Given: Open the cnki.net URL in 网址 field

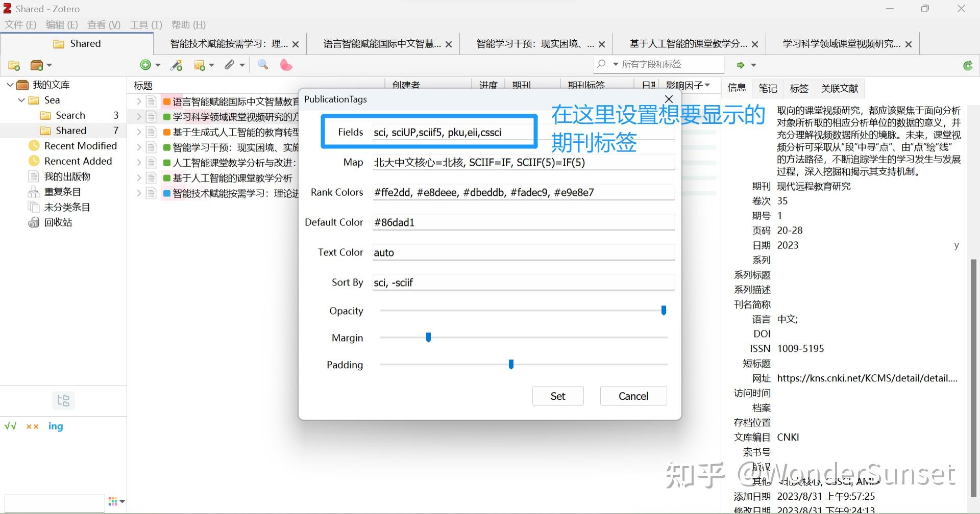Looking at the screenshot, I should pos(867,378).
